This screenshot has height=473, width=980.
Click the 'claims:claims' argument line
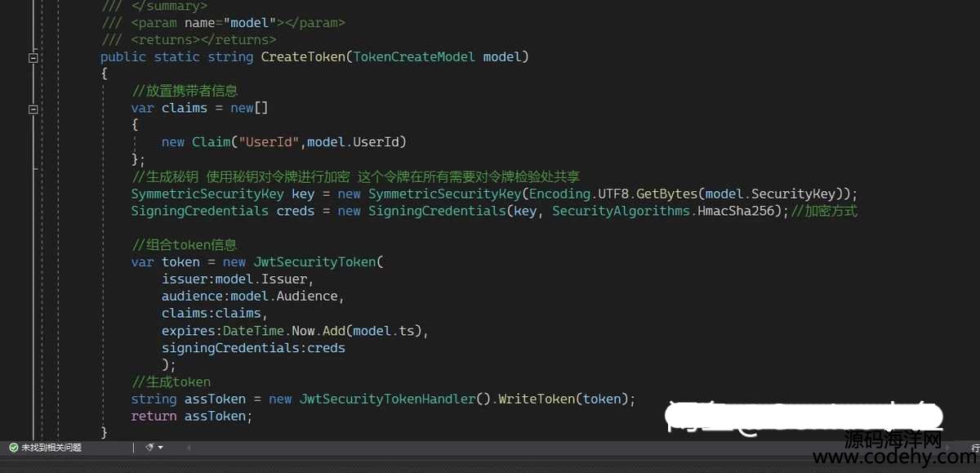212,313
